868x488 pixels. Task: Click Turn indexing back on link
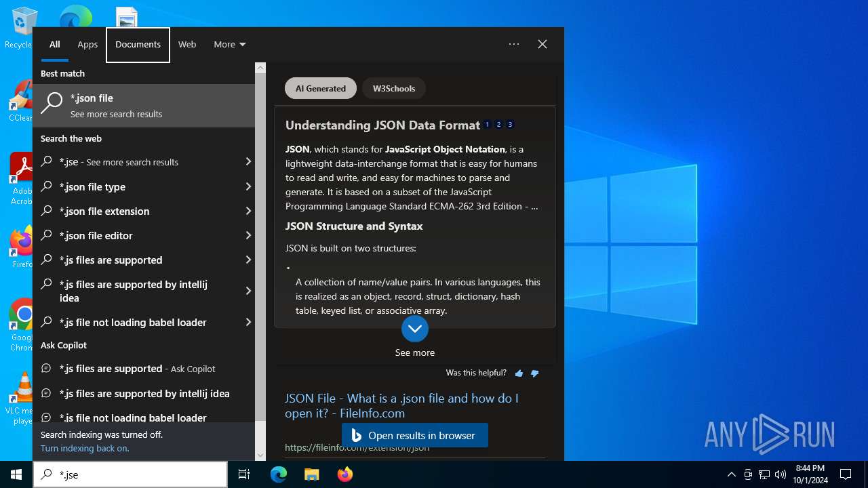[x=85, y=448]
